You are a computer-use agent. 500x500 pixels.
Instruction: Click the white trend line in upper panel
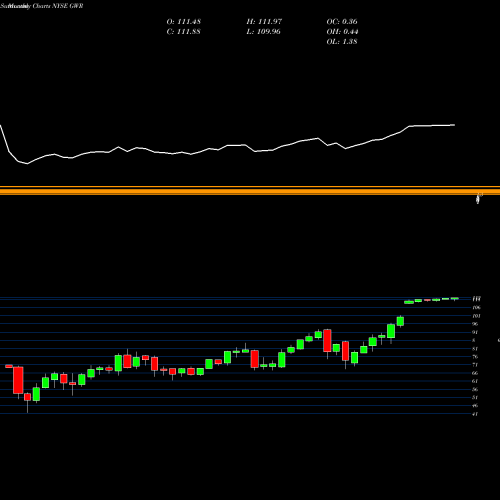[227, 146]
